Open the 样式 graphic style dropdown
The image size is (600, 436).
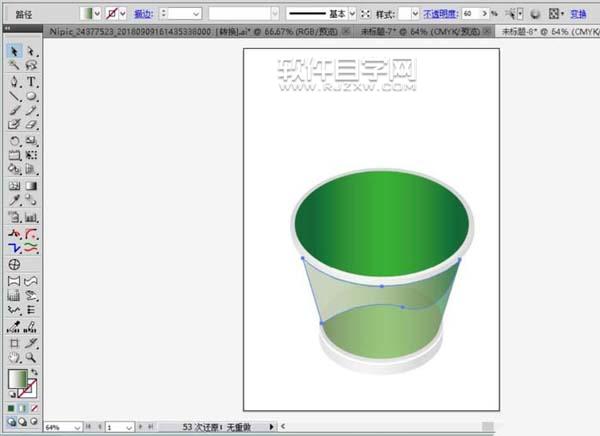(415, 14)
